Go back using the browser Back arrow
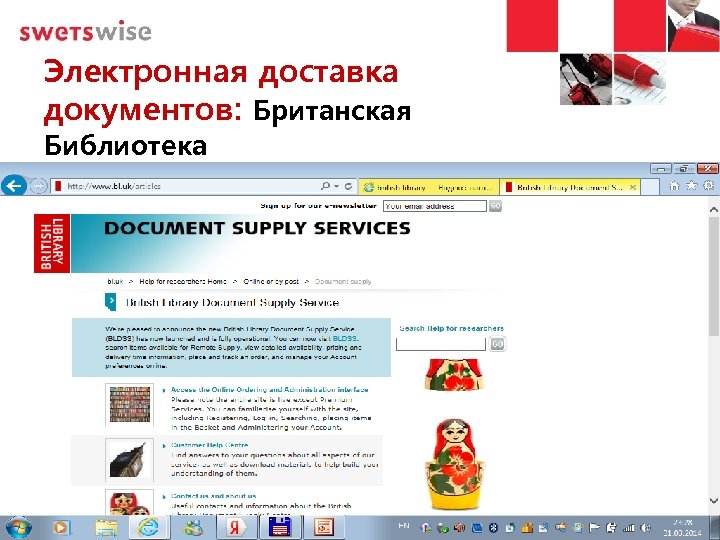This screenshot has width=720, height=540. [x=13, y=186]
